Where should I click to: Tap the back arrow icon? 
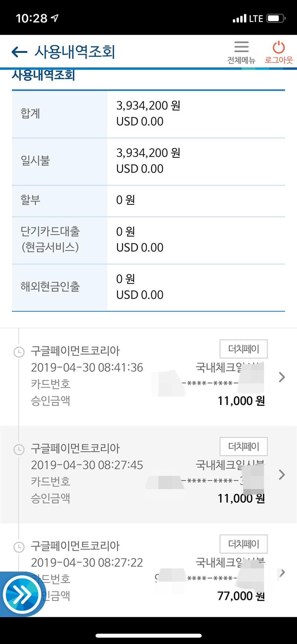point(20,52)
